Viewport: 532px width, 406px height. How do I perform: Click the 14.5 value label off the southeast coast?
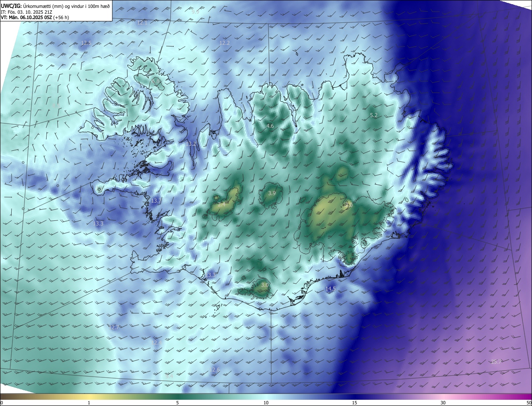tap(330, 289)
